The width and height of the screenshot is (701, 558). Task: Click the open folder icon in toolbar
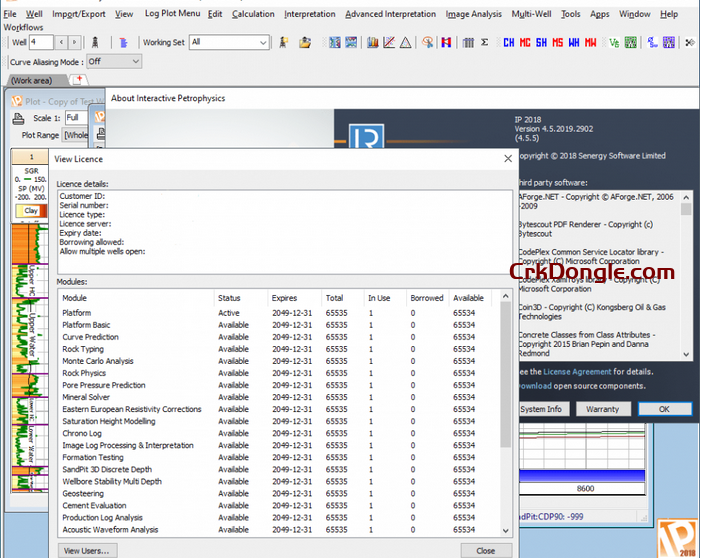pos(305,43)
